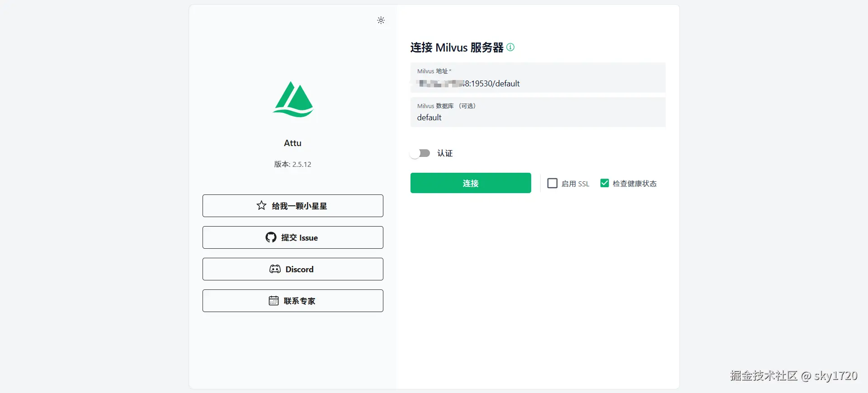Image resolution: width=868 pixels, height=393 pixels.
Task: Uncheck the 检查健康状态 checkbox
Action: pos(604,183)
